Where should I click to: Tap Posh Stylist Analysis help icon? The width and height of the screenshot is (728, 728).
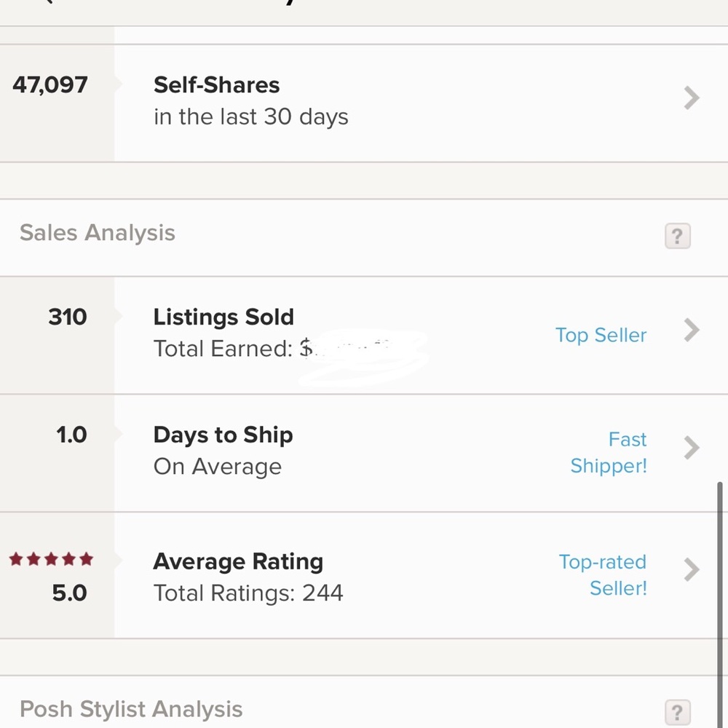click(677, 711)
